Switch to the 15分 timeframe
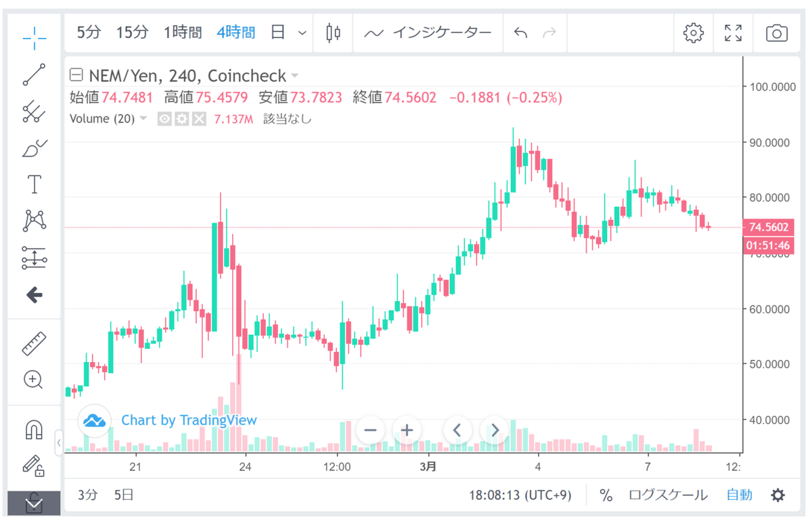This screenshot has width=812, height=525. coord(132,32)
